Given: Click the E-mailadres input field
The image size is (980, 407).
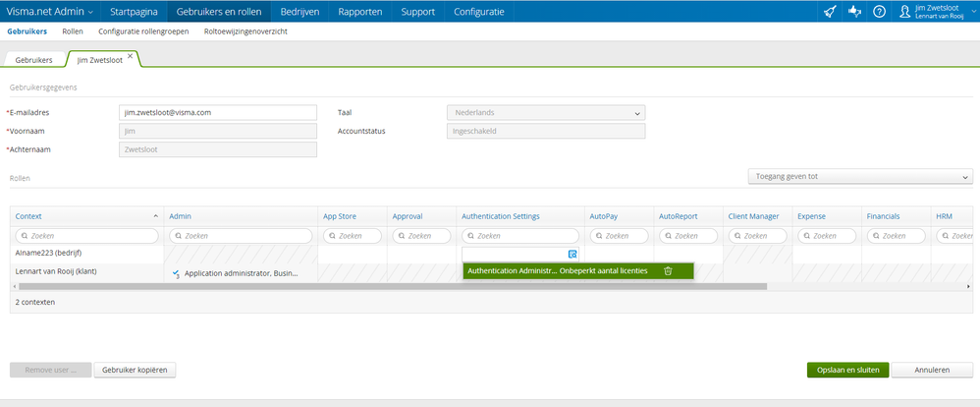Looking at the screenshot, I should pos(217,113).
